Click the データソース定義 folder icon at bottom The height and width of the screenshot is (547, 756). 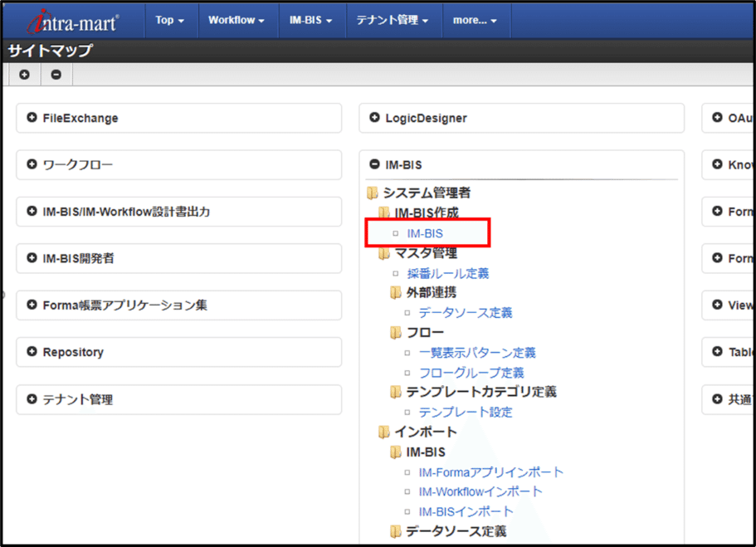tap(395, 531)
